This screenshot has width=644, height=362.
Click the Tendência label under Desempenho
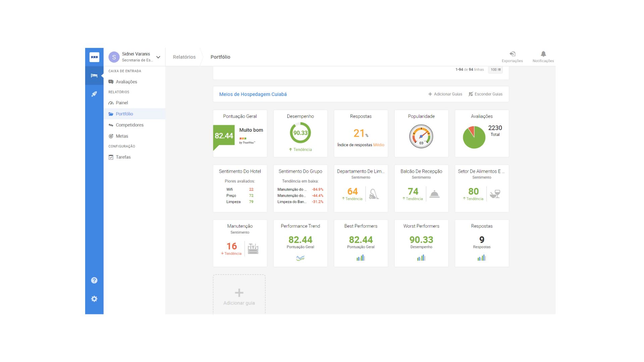point(300,149)
